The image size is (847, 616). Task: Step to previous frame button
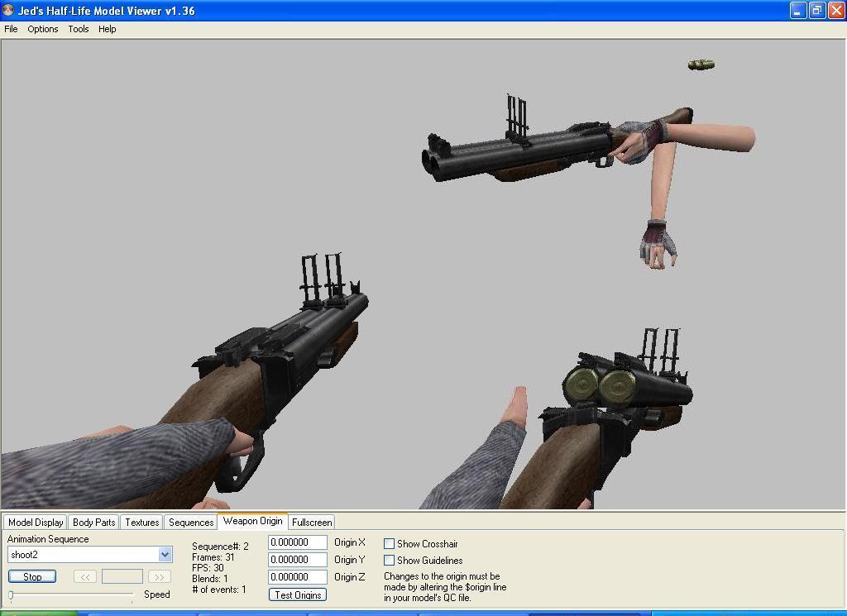click(x=85, y=576)
